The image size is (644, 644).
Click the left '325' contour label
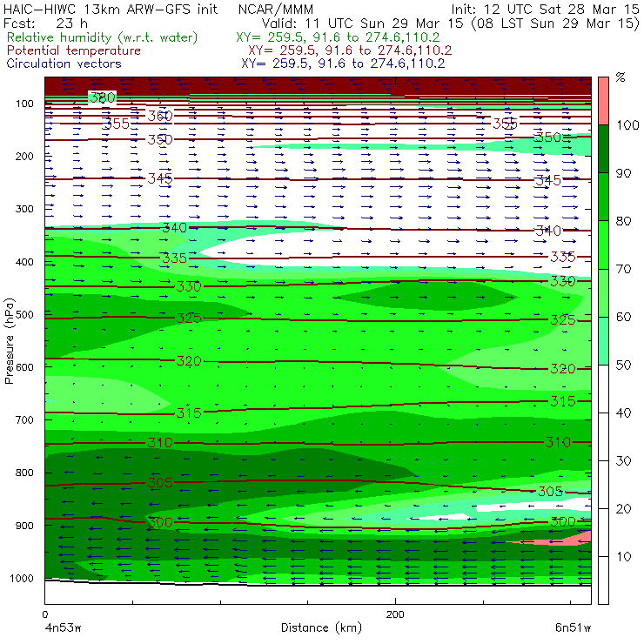point(189,319)
